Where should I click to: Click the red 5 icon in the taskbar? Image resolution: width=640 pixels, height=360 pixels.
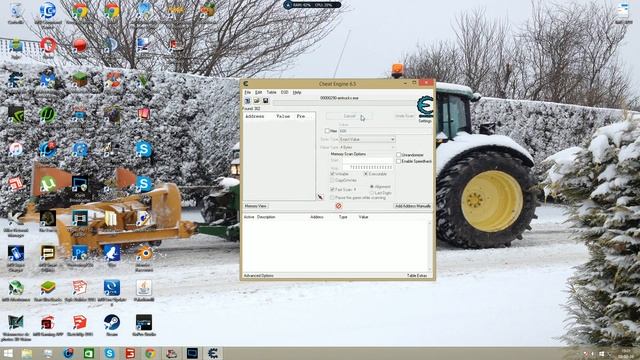click(130, 353)
